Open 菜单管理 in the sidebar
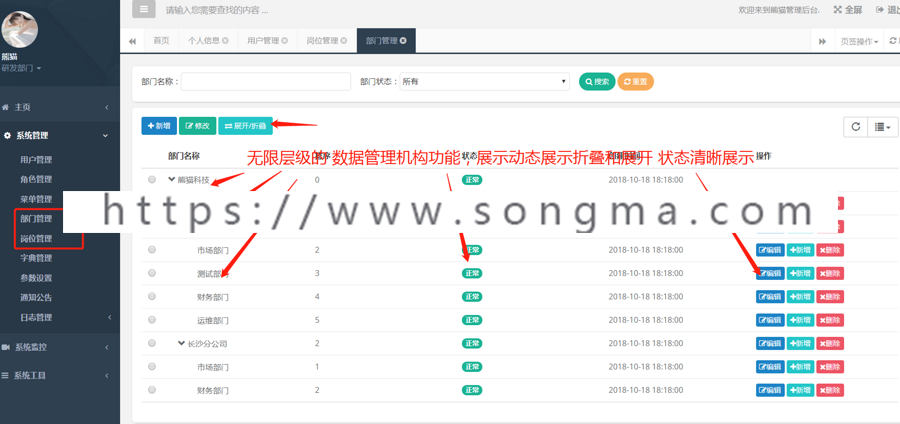This screenshot has height=424, width=900. click(36, 199)
